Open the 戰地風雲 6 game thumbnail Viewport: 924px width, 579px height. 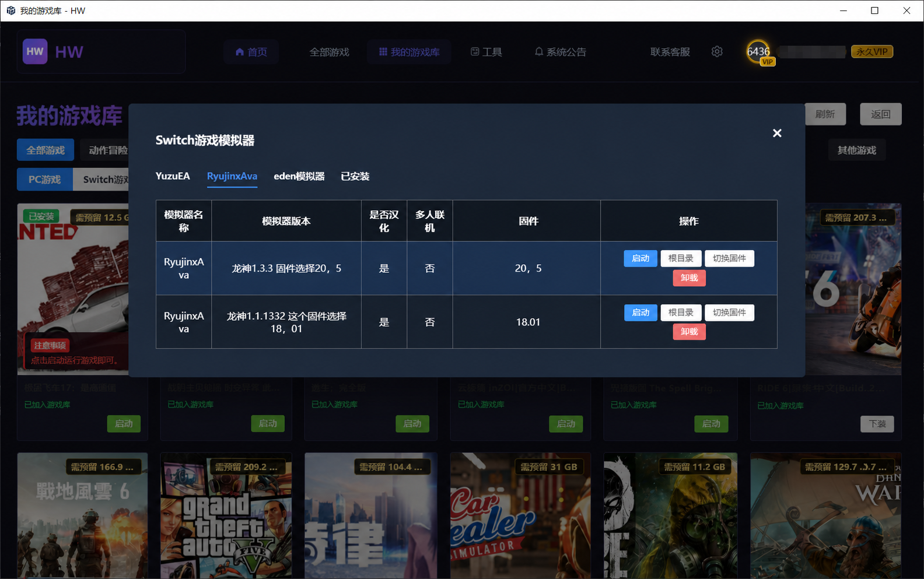pos(82,516)
